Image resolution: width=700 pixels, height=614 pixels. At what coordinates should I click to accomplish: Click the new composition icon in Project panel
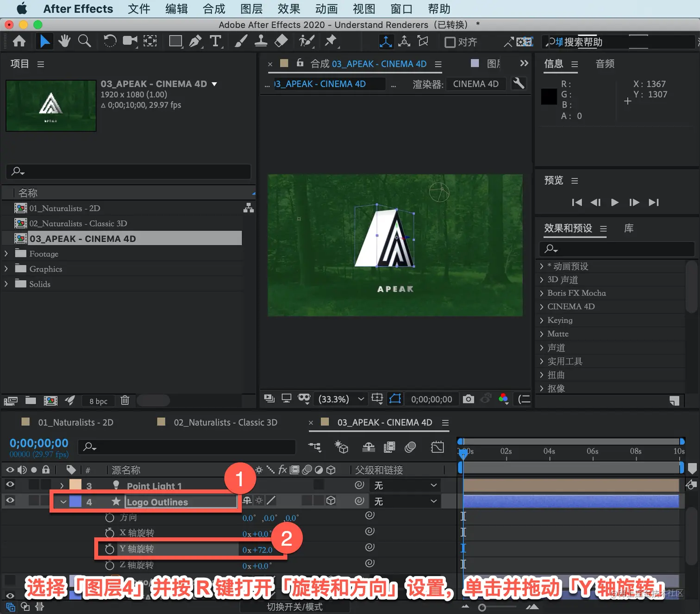pos(50,401)
